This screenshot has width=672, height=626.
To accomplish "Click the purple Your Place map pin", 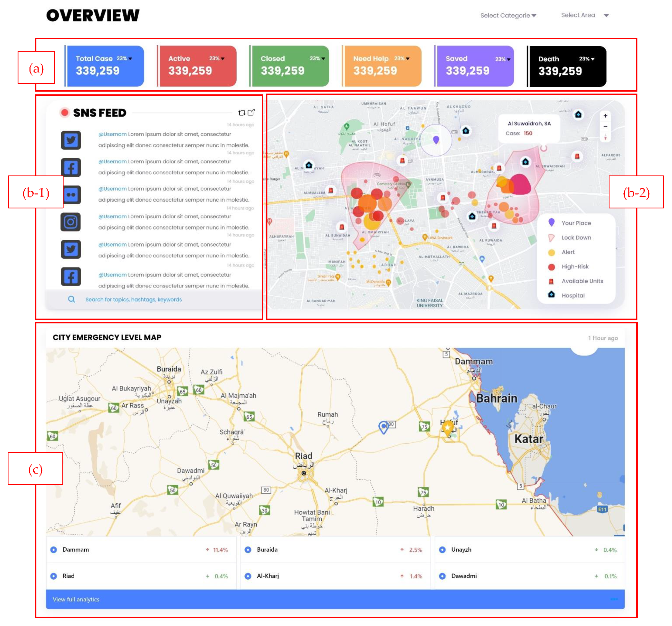I will [436, 140].
